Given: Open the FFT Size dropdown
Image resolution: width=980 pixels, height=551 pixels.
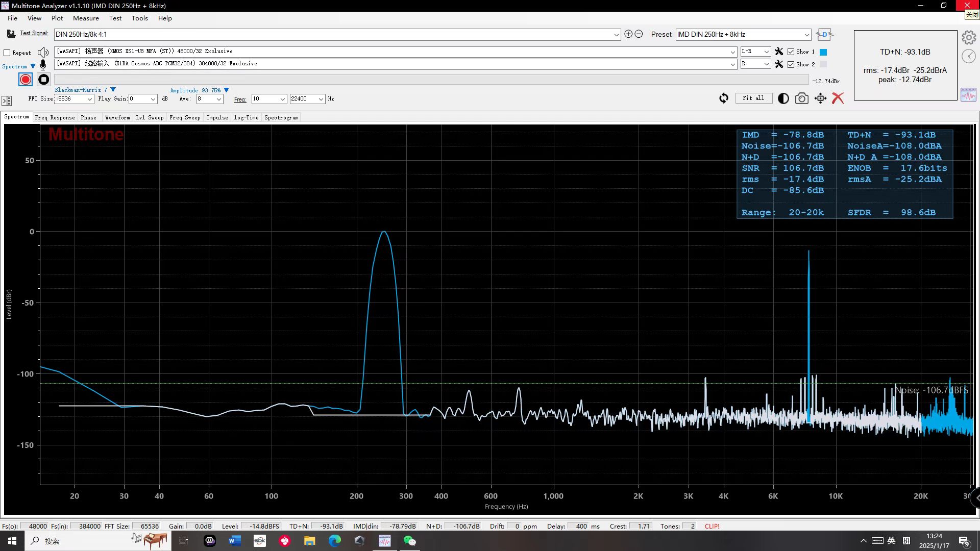Looking at the screenshot, I should (x=89, y=99).
